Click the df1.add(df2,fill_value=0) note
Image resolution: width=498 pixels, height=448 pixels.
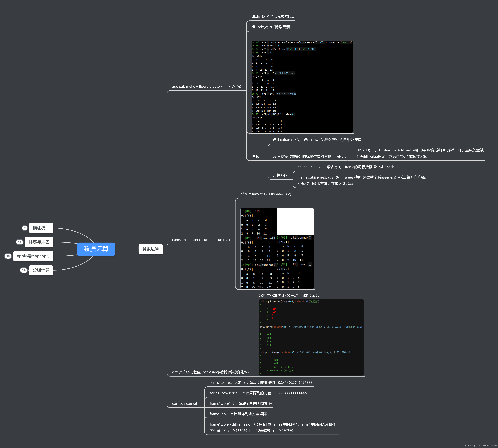point(420,153)
